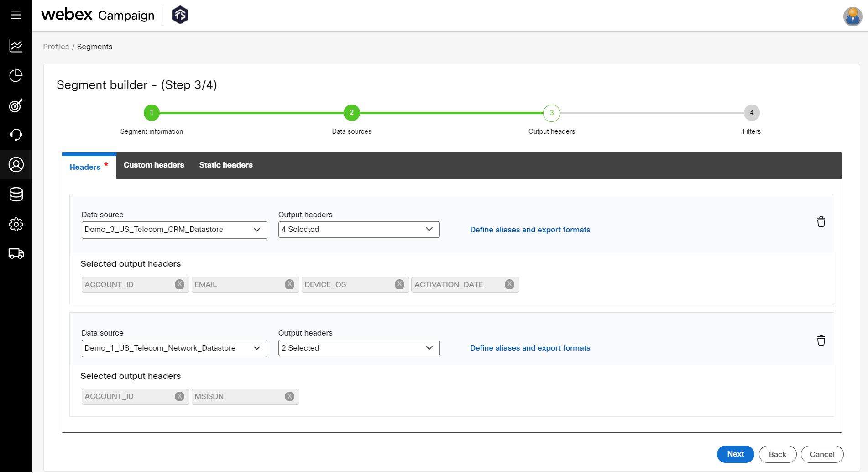
Task: Open the settings gear in sidebar
Action: point(16,224)
